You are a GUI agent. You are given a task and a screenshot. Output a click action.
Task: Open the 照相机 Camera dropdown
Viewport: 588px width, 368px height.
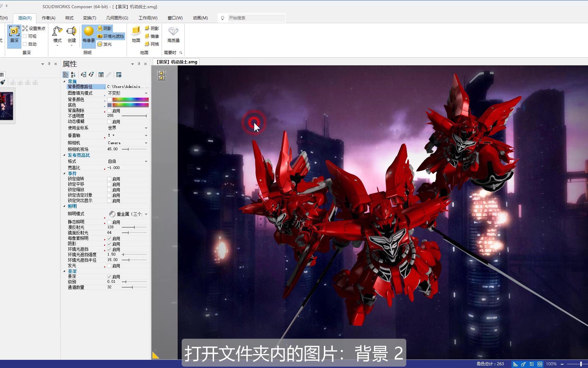[x=146, y=143]
